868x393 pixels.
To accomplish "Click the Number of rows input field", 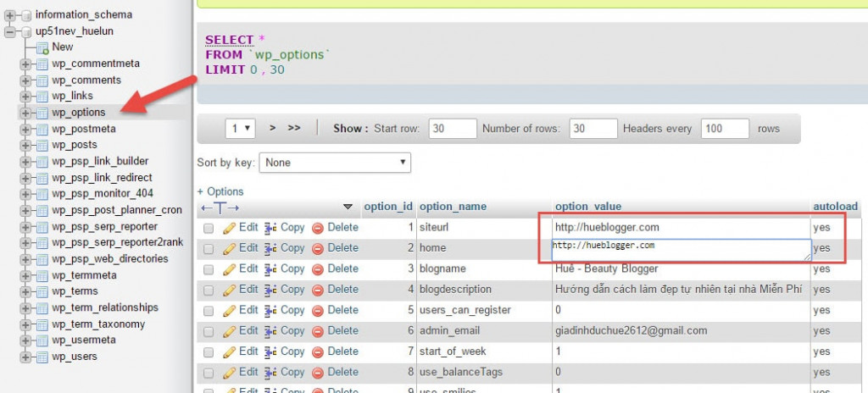I will (593, 129).
